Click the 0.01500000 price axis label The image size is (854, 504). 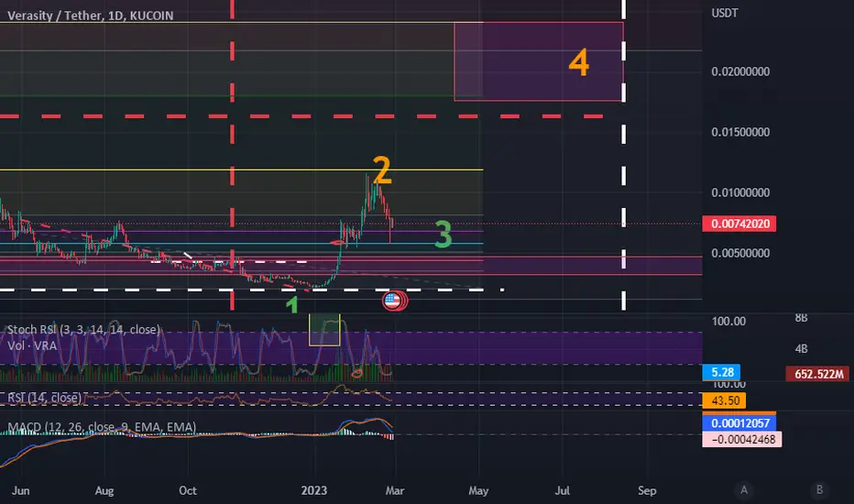click(740, 132)
